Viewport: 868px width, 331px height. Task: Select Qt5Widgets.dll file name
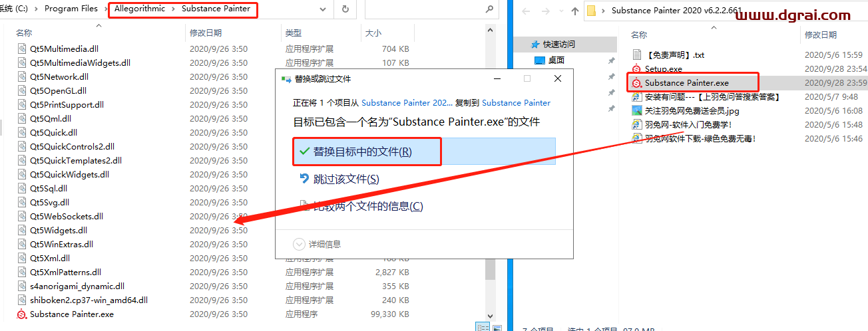coord(59,231)
